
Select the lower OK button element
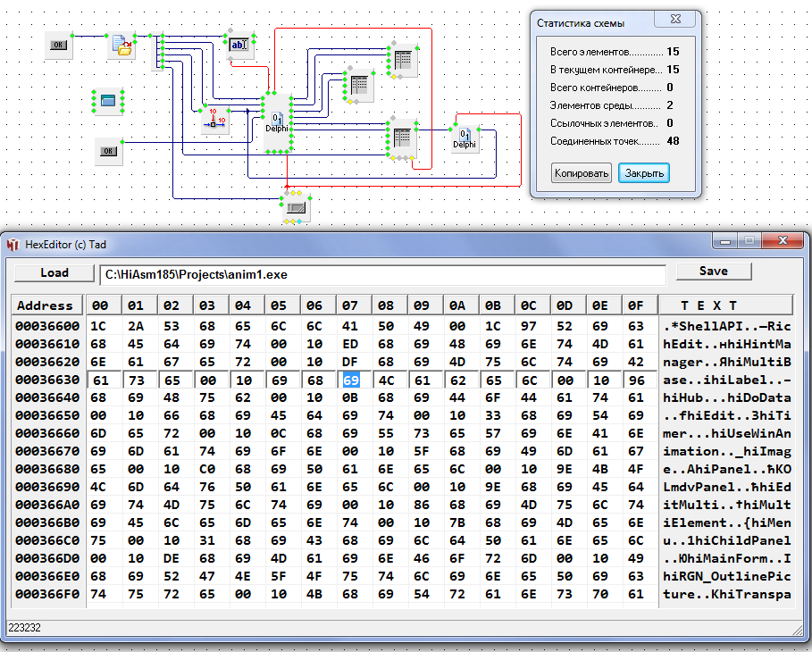pyautogui.click(x=108, y=151)
